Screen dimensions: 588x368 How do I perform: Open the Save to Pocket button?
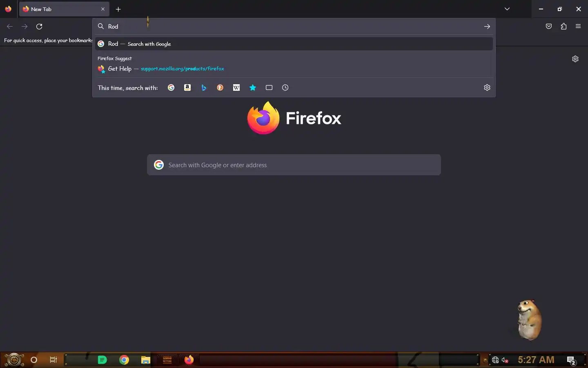[549, 27]
